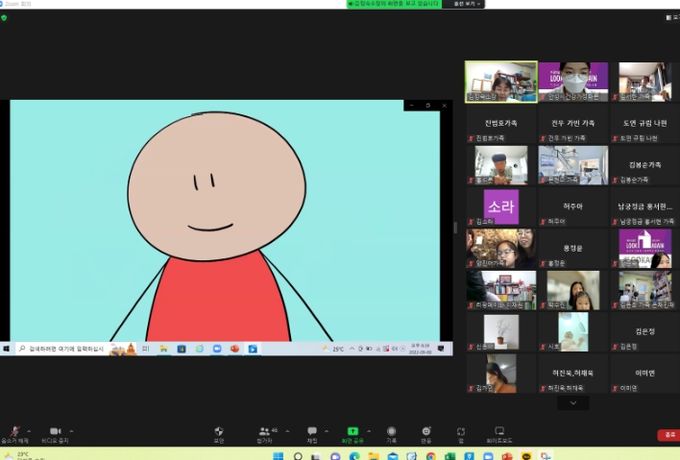Open the View Options dropdown at top
The height and width of the screenshot is (460, 680).
pos(466,4)
